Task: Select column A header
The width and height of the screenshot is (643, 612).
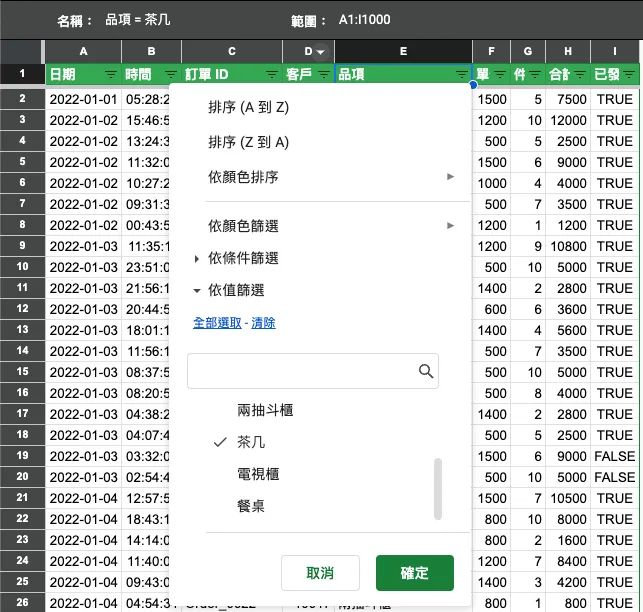Action: point(83,52)
